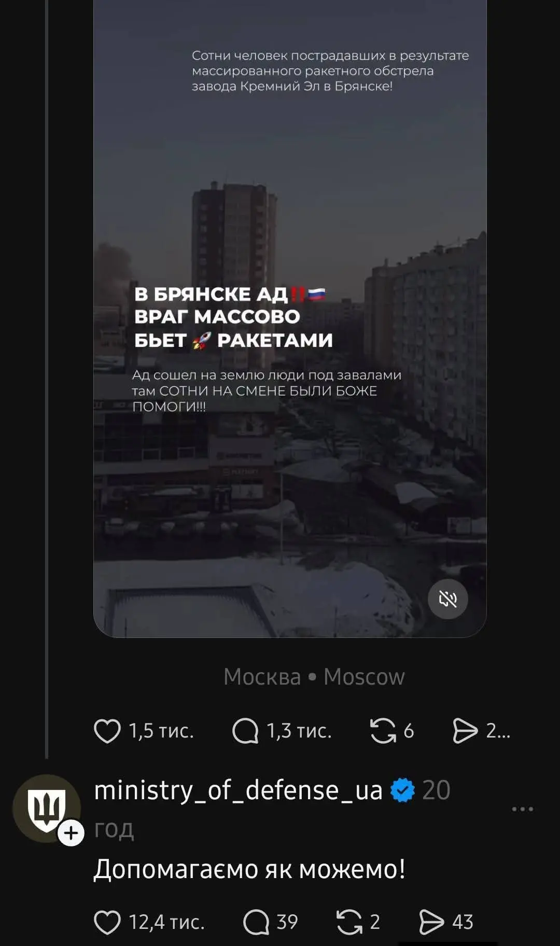Open the ministry_of_defense_ua username link
Image resolution: width=560 pixels, height=946 pixels.
pyautogui.click(x=238, y=790)
